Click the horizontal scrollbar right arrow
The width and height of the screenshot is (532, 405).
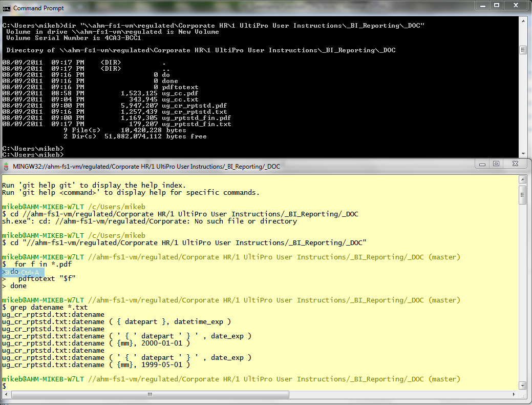514,394
